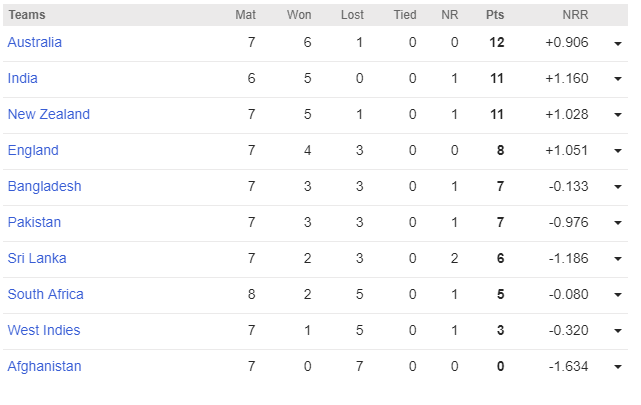Viewport: 641px width, 405px height.
Task: Expand the Afghanistan row dropdown arrow
Action: click(618, 367)
